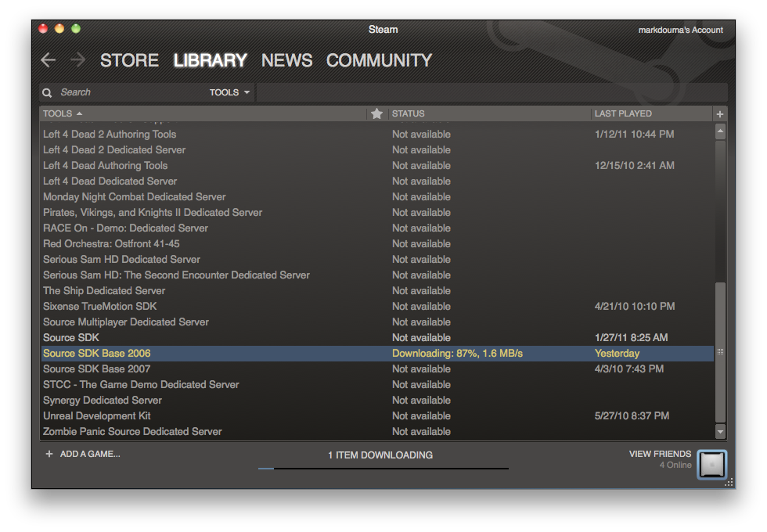The image size is (767, 532).
Task: Click the 1/12/11 10:44 PM date
Action: pos(635,134)
